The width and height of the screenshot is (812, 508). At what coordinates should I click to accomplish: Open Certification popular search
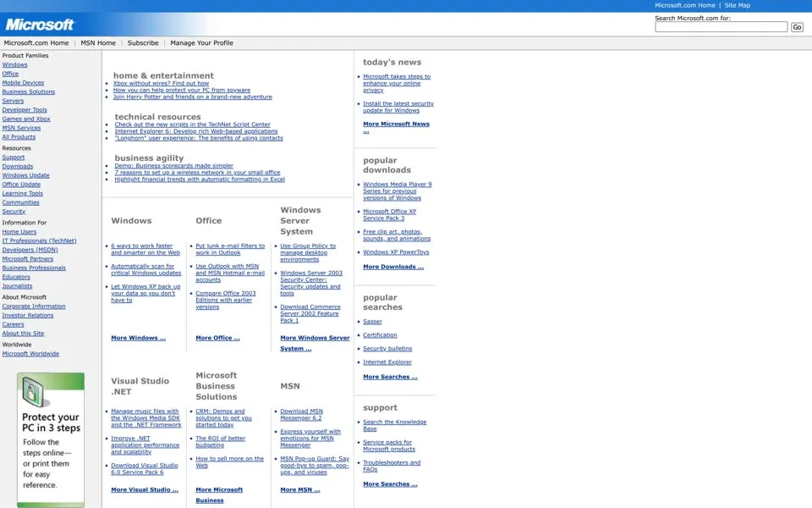(x=380, y=335)
